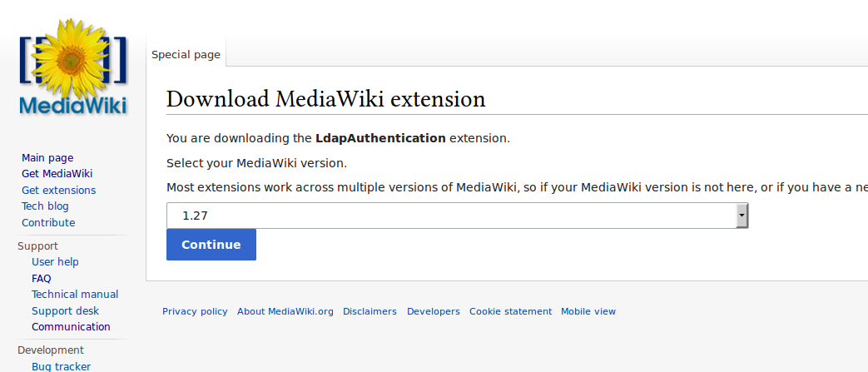
Task: Select the Special page tab
Action: (x=186, y=55)
